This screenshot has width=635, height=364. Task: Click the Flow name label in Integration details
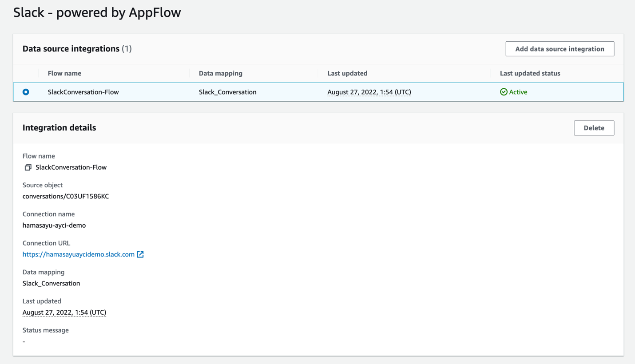coord(39,156)
